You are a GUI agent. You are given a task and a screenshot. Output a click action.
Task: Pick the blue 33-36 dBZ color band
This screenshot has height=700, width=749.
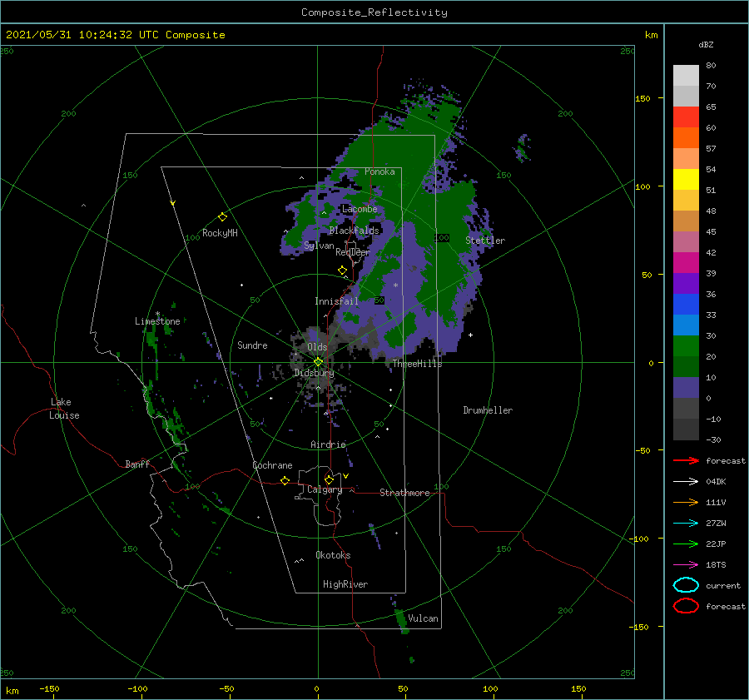(686, 304)
